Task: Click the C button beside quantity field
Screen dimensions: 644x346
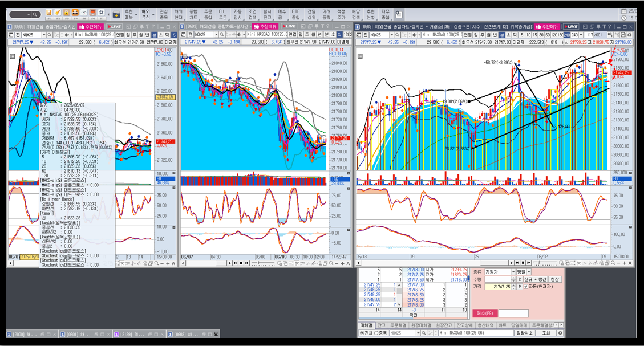Action: (519, 279)
